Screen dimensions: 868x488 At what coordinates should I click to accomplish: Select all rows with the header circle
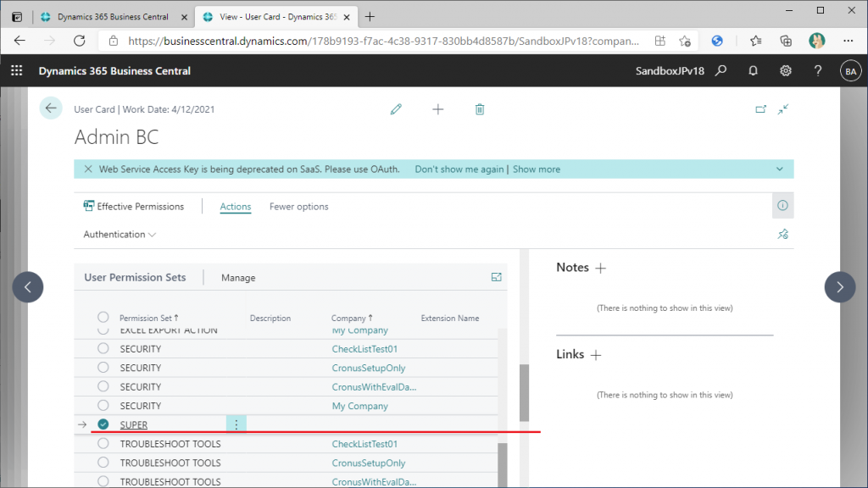[x=103, y=317]
